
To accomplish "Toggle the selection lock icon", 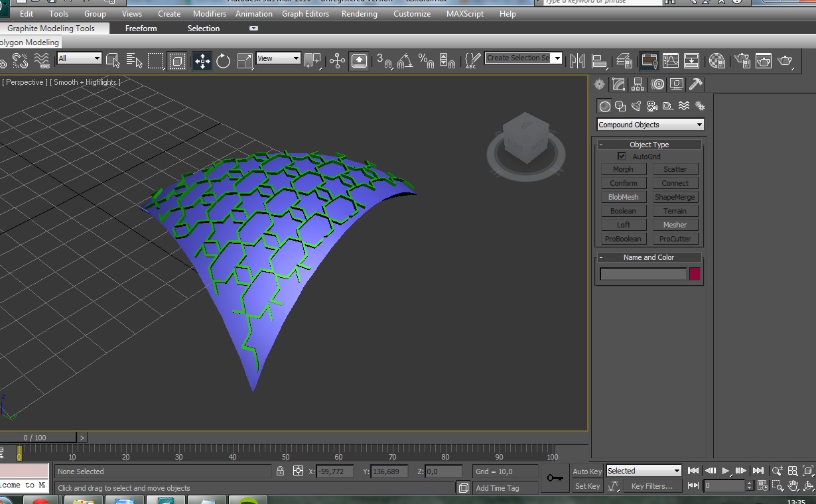I will pyautogui.click(x=280, y=471).
